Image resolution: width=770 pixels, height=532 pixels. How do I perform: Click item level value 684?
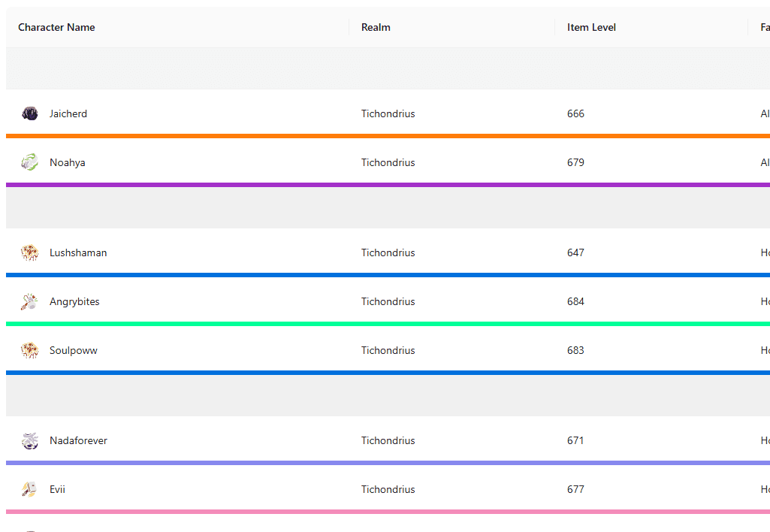coord(575,301)
